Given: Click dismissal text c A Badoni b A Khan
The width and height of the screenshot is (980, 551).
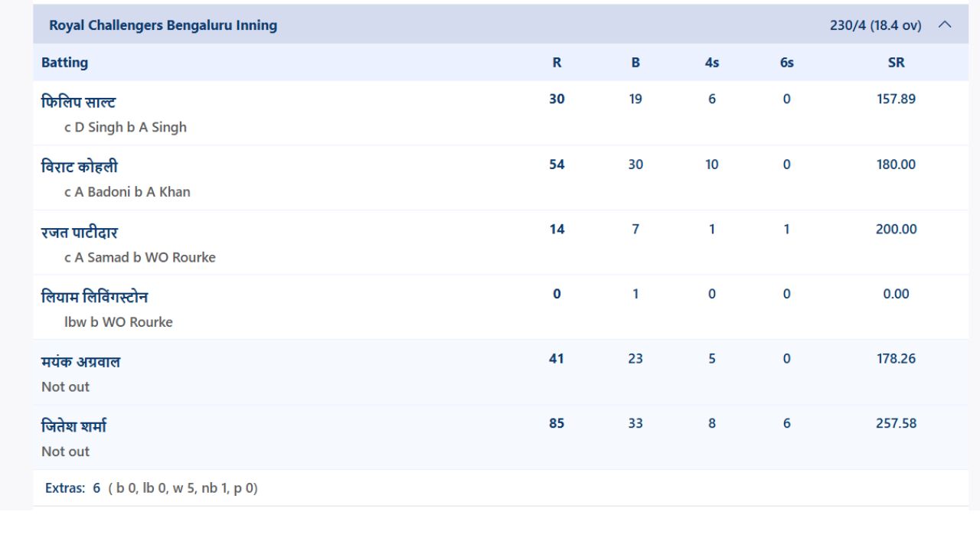Looking at the screenshot, I should [x=127, y=192].
